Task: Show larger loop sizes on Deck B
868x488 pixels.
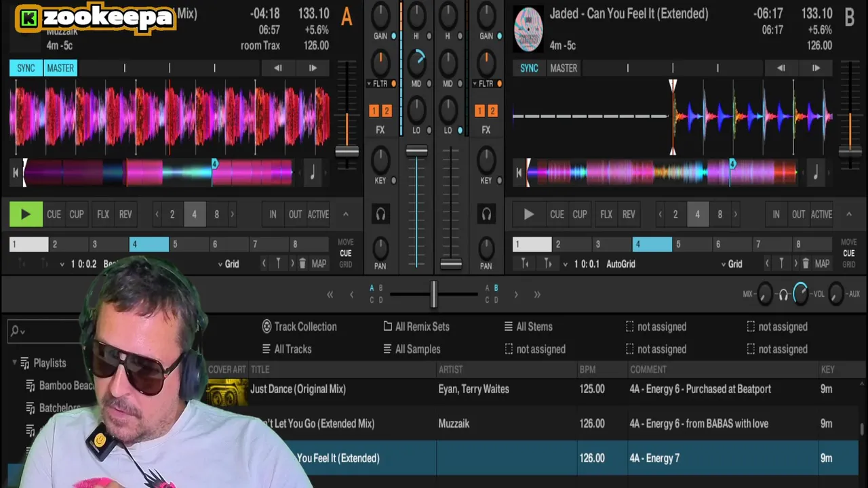Action: (x=735, y=214)
